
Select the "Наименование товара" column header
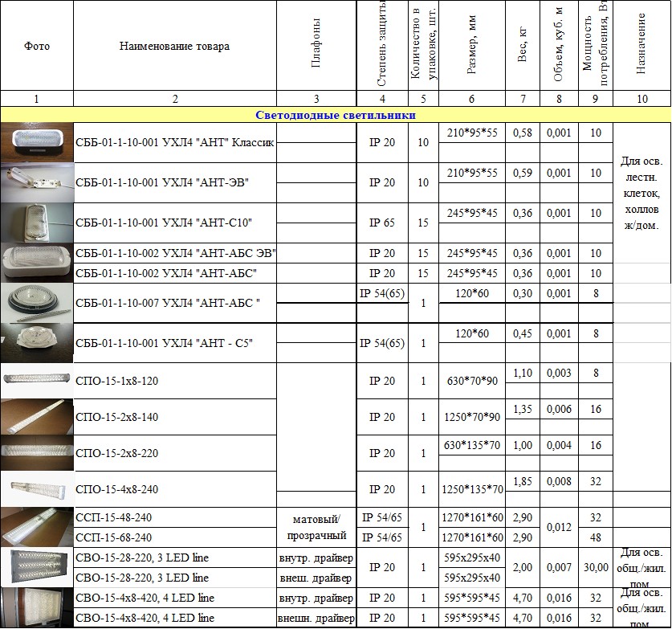[x=174, y=46]
